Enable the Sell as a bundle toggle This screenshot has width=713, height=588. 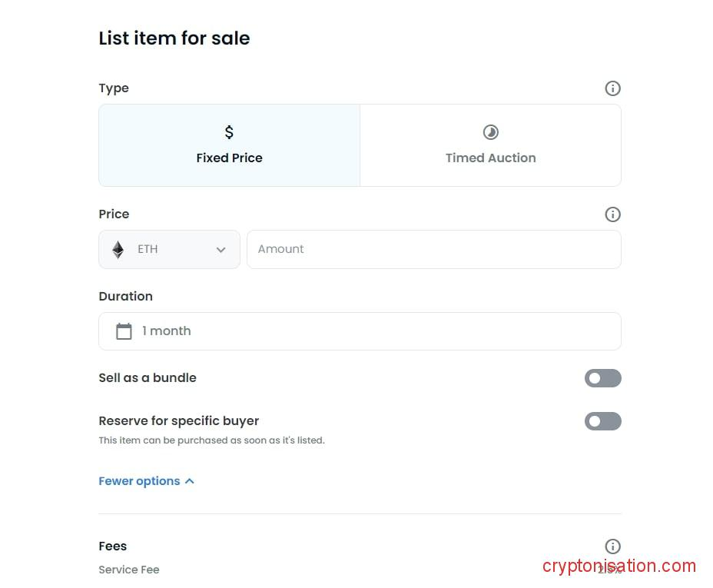(x=602, y=378)
